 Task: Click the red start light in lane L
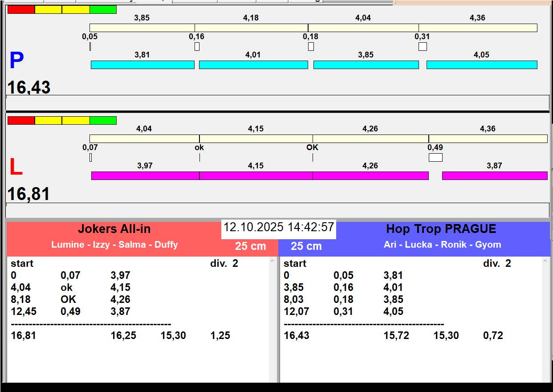click(21, 120)
